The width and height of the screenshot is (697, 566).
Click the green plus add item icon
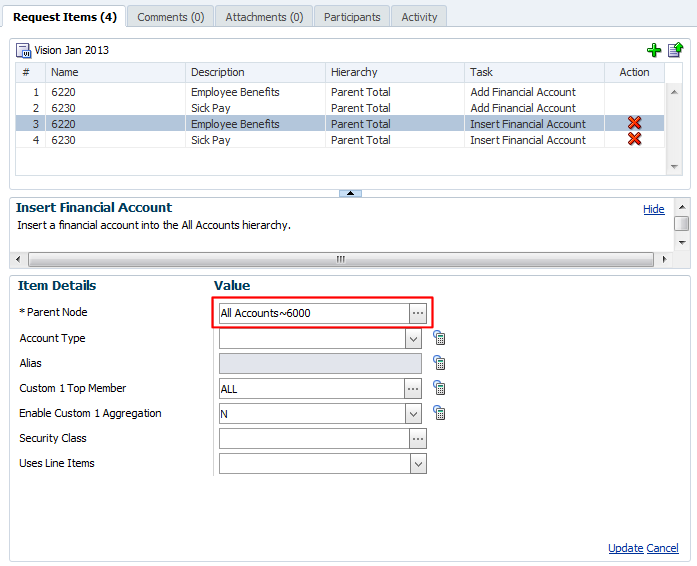(x=654, y=50)
